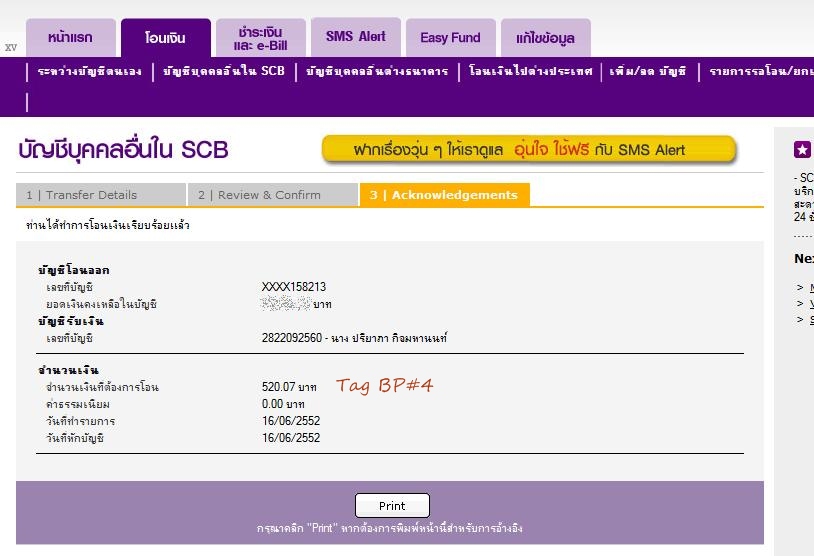Image resolution: width=814 pixels, height=556 pixels.
Task: Click โอนเงินไปต่างประเทศ submenu link
Action: click(x=530, y=71)
